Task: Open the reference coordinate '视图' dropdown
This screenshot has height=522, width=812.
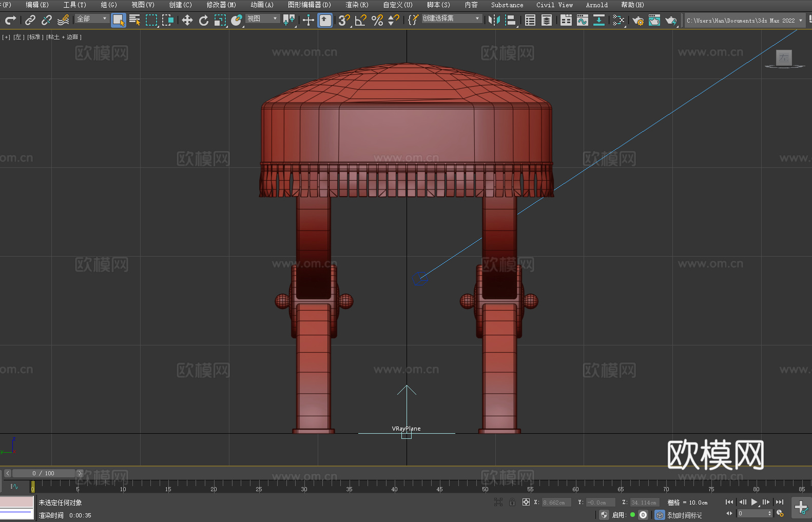Action: [262, 18]
